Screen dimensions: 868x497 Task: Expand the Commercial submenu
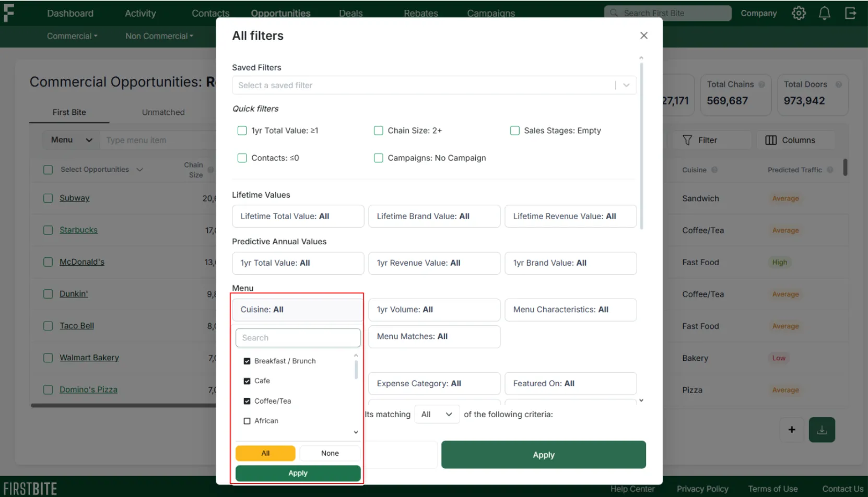72,36
